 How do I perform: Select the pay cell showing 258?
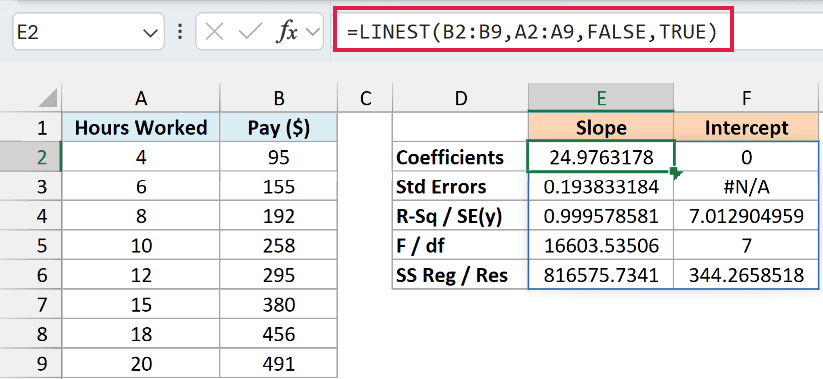click(x=279, y=245)
